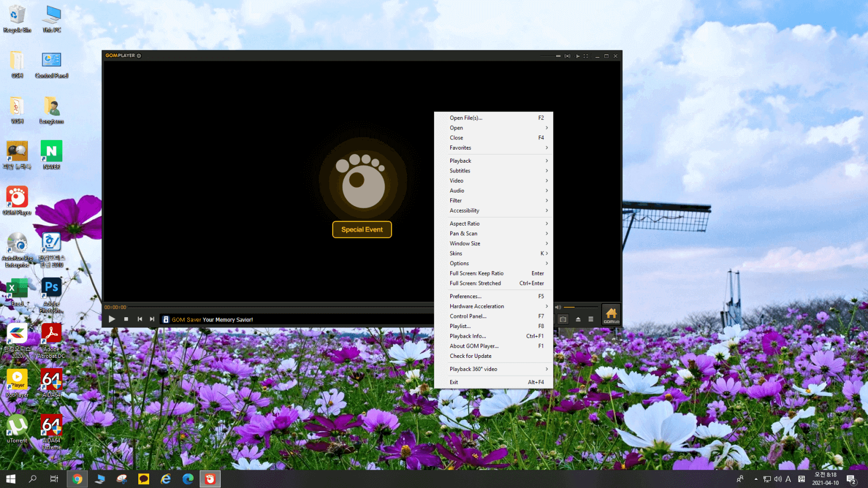Expand the Accessibility submenu
The height and width of the screenshot is (488, 868).
[494, 210]
